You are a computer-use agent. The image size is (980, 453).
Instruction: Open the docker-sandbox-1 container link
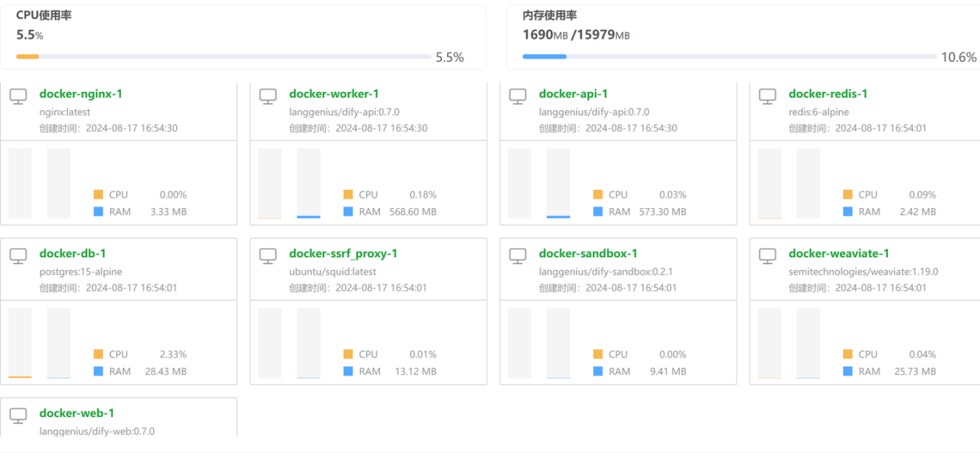tap(588, 254)
